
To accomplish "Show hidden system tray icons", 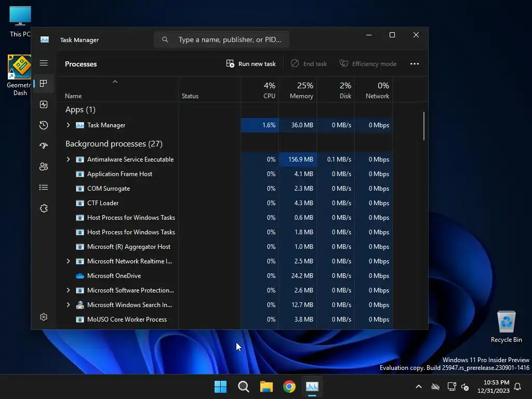I will pos(419,387).
